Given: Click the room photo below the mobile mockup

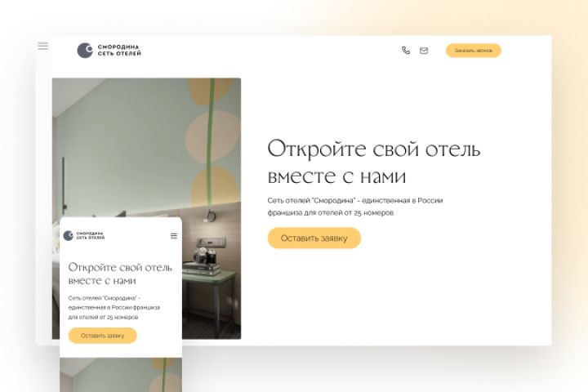Looking at the screenshot, I should tap(121, 374).
